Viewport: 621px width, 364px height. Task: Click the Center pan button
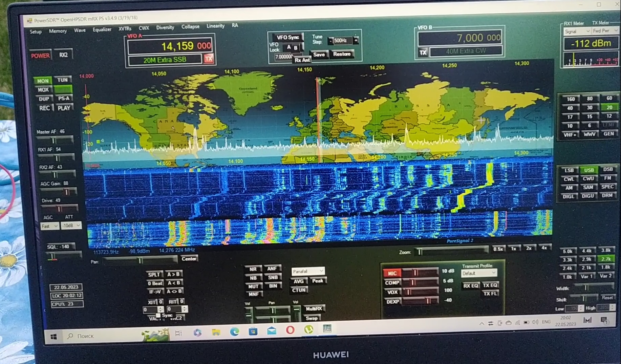189,259
